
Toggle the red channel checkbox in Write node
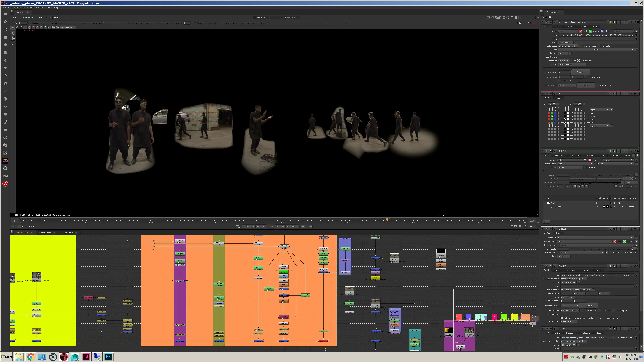click(x=581, y=31)
